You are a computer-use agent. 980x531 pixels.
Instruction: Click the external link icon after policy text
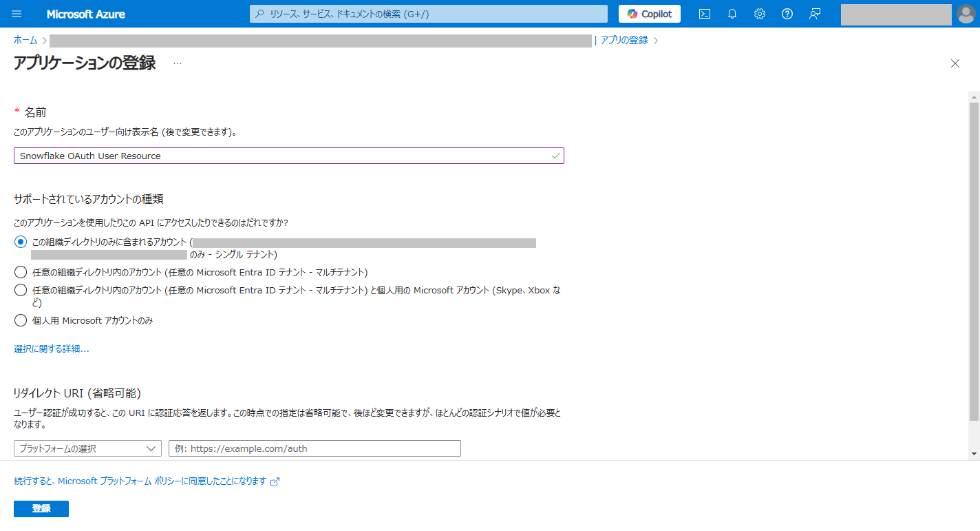tap(275, 481)
